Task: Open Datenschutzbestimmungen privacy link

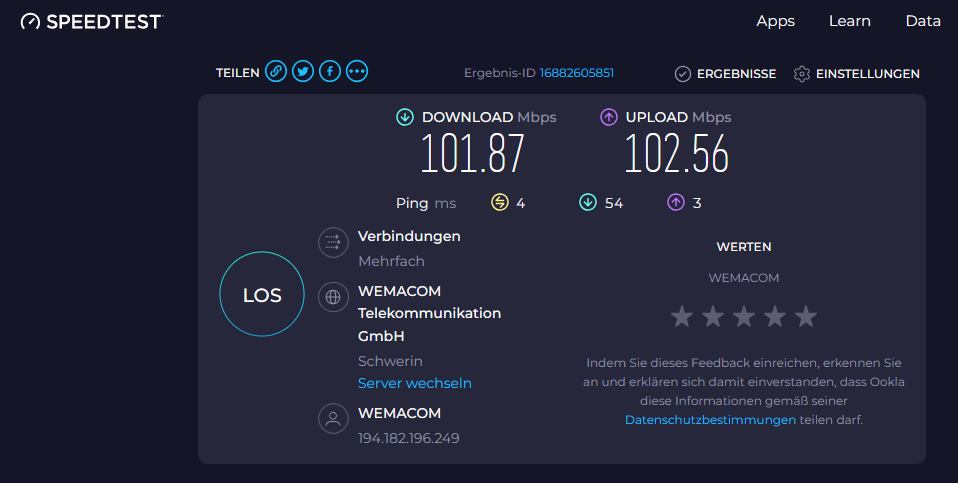Action: tap(711, 420)
